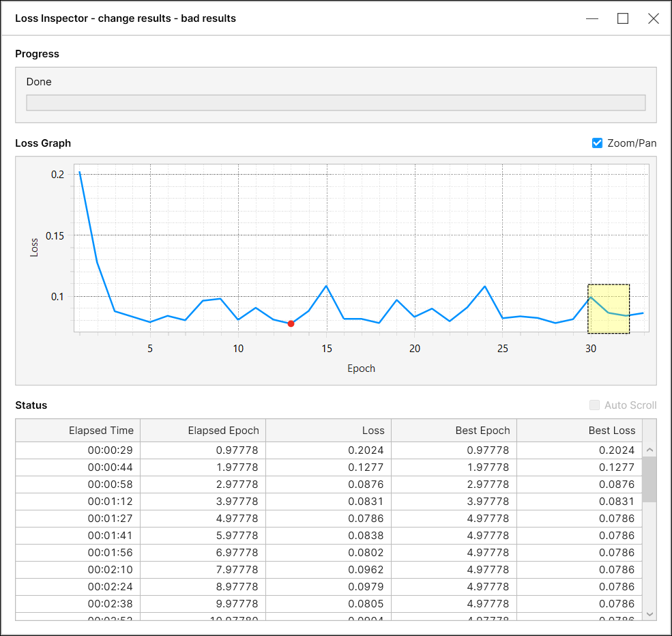This screenshot has width=672, height=636.
Task: Click the Done progress bar
Action: [x=336, y=103]
